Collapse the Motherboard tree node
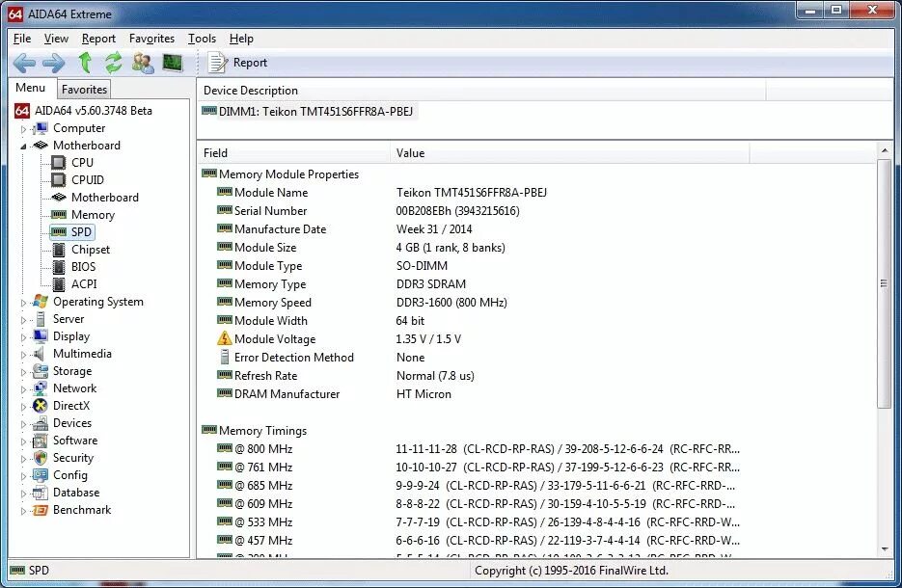This screenshot has width=902, height=588. click(23, 146)
